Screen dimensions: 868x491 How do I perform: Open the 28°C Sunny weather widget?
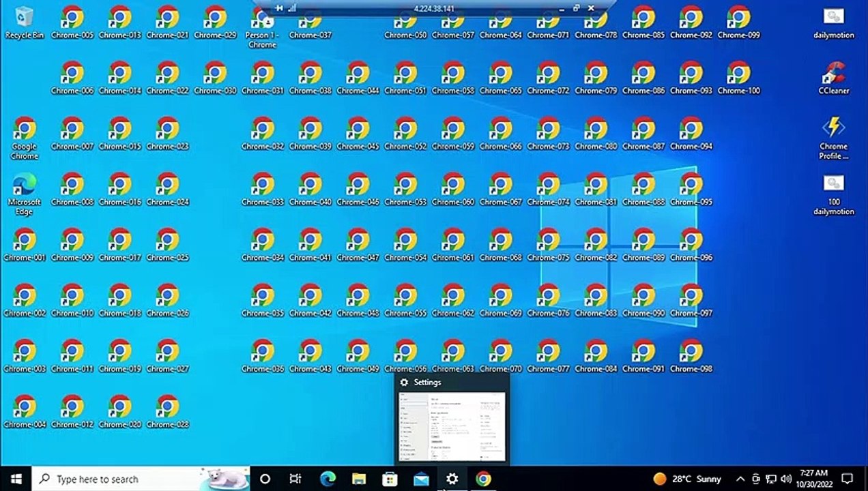tap(686, 479)
